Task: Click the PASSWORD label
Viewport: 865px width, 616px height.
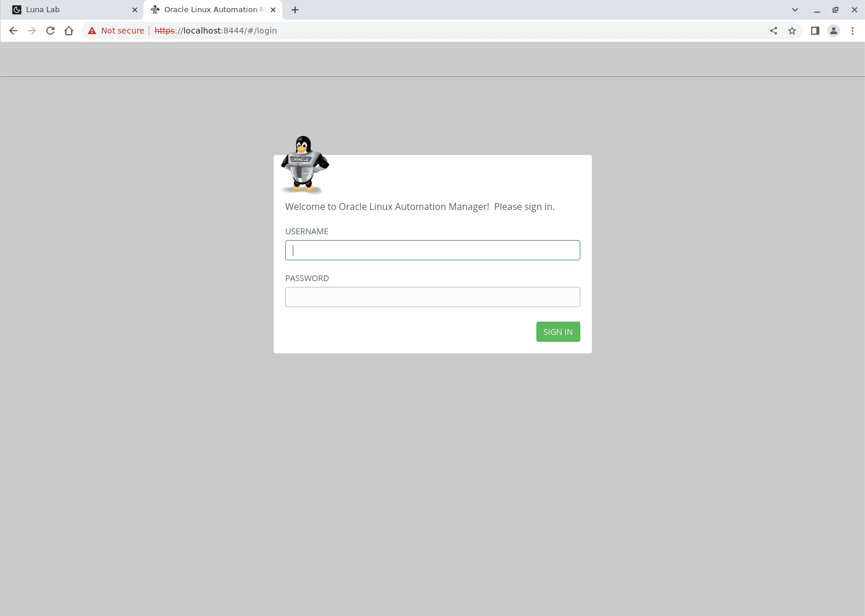Action: click(x=307, y=278)
